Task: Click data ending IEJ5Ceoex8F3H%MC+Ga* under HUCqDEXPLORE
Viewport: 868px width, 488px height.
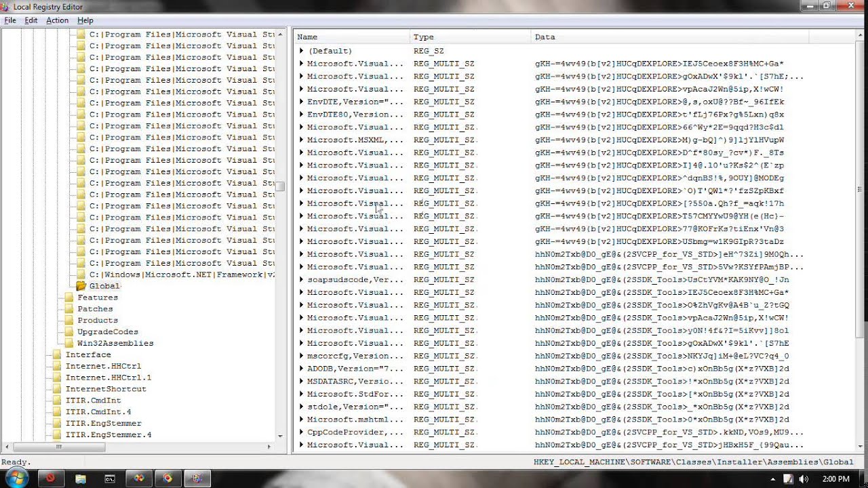Action: [659, 64]
